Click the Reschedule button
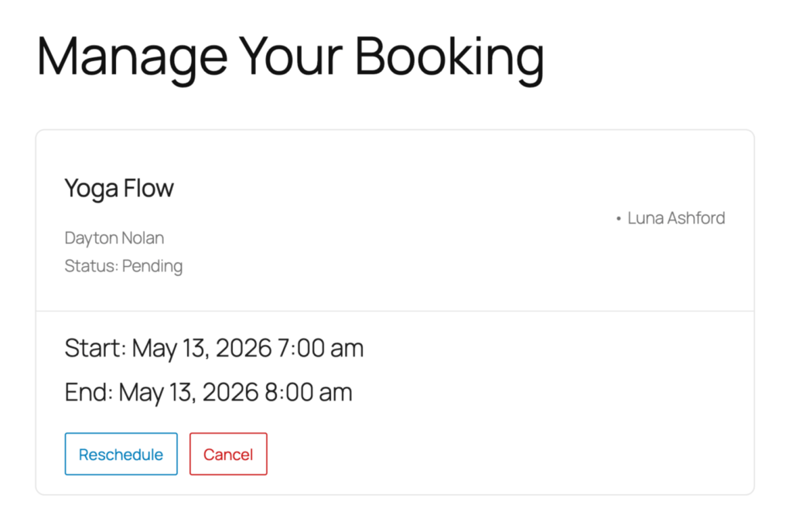Image resolution: width=792 pixels, height=532 pixels. tap(121, 454)
